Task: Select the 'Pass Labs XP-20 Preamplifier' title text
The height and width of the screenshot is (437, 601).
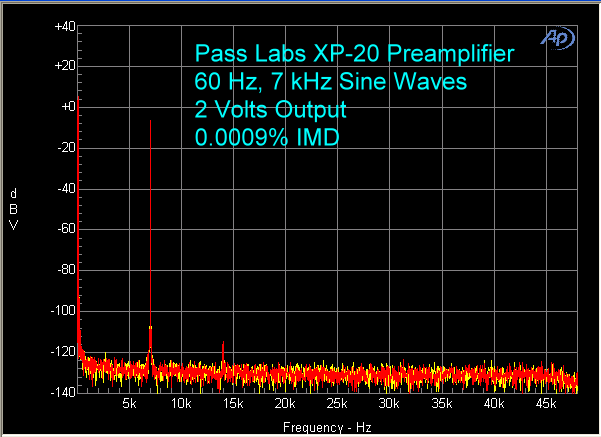Action: [354, 53]
